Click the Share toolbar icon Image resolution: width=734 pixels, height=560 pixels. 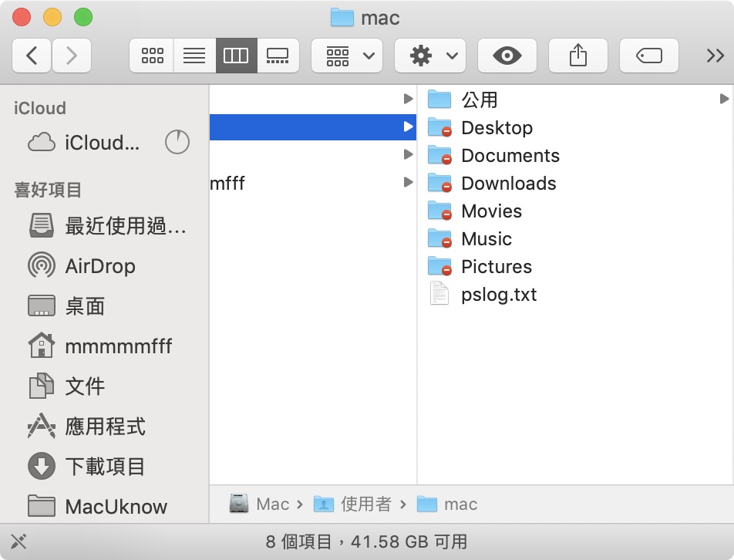click(577, 56)
